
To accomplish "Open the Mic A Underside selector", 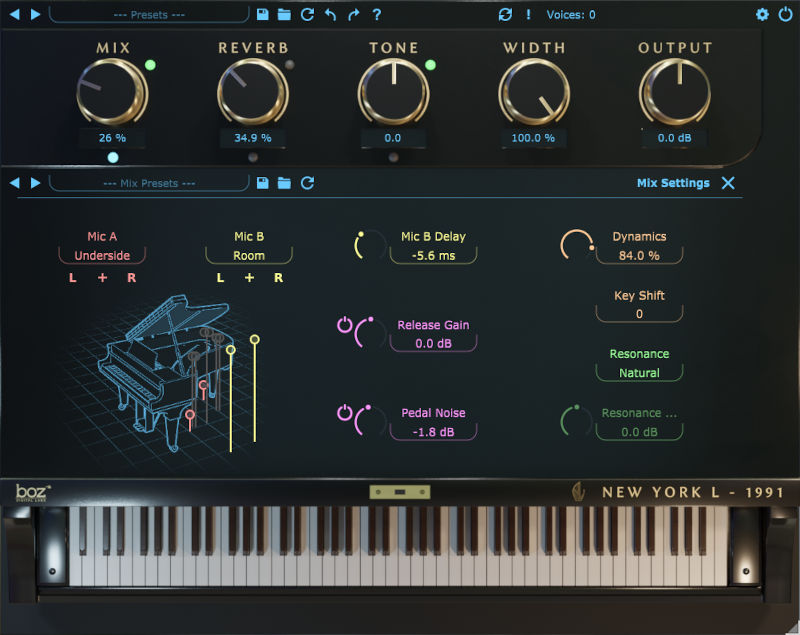I will [102, 256].
